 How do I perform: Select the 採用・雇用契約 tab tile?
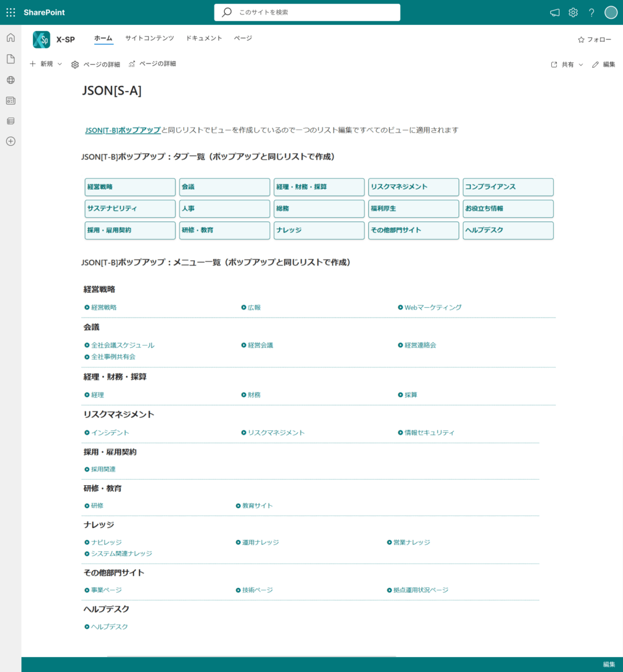[130, 230]
